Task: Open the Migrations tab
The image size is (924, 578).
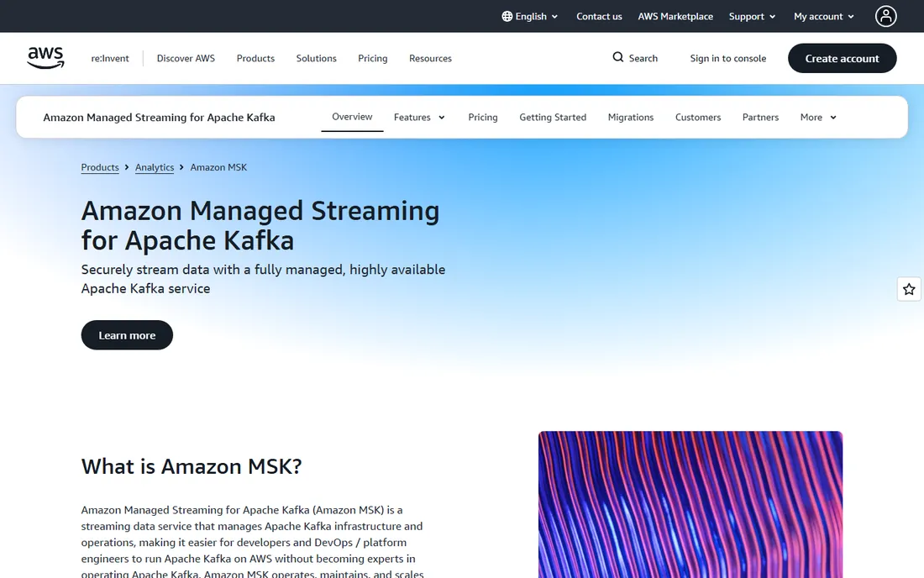Action: 631,118
